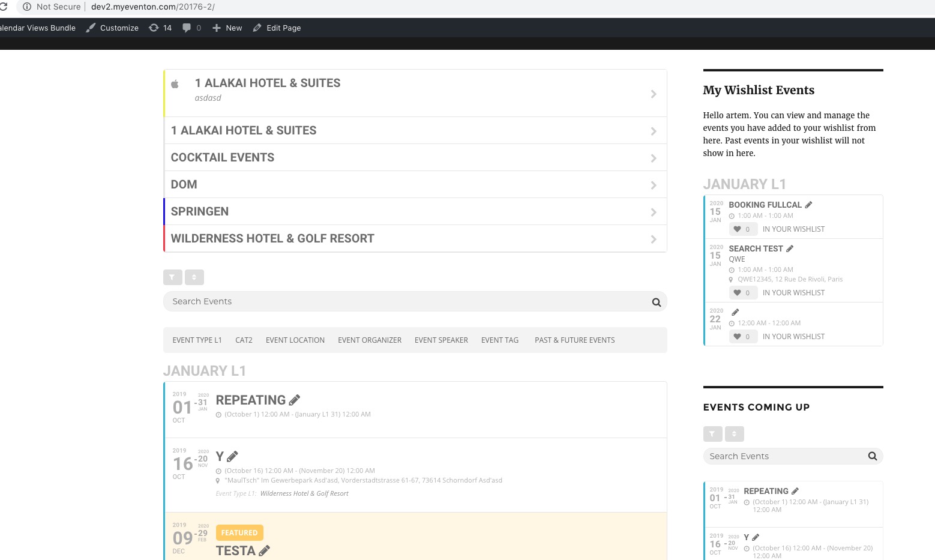Open the EVENT LOCATION filter dropdown

(x=295, y=340)
